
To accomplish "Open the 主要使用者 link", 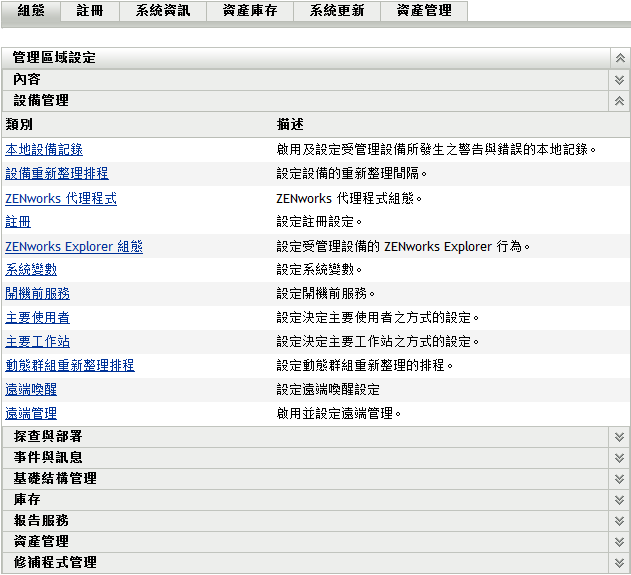I will click(37, 317).
